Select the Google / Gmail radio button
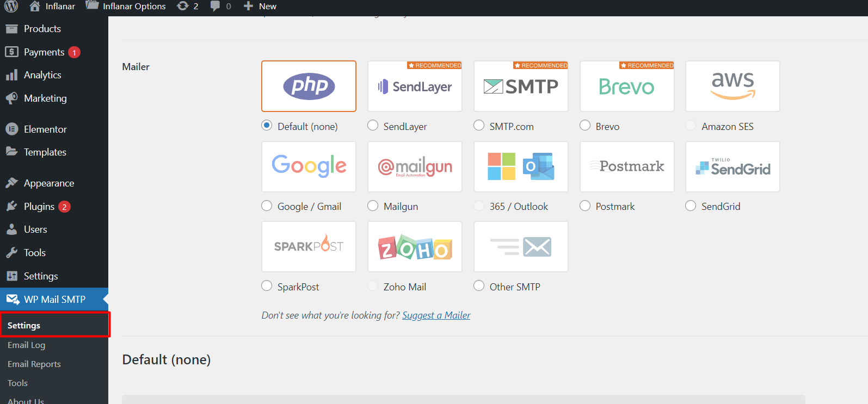 pos(267,206)
